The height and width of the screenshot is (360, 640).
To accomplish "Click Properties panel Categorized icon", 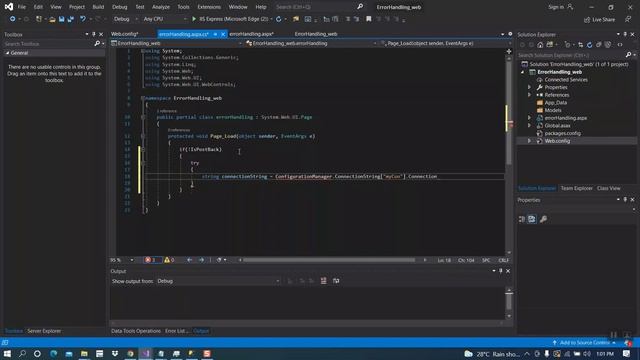I will click(x=522, y=219).
